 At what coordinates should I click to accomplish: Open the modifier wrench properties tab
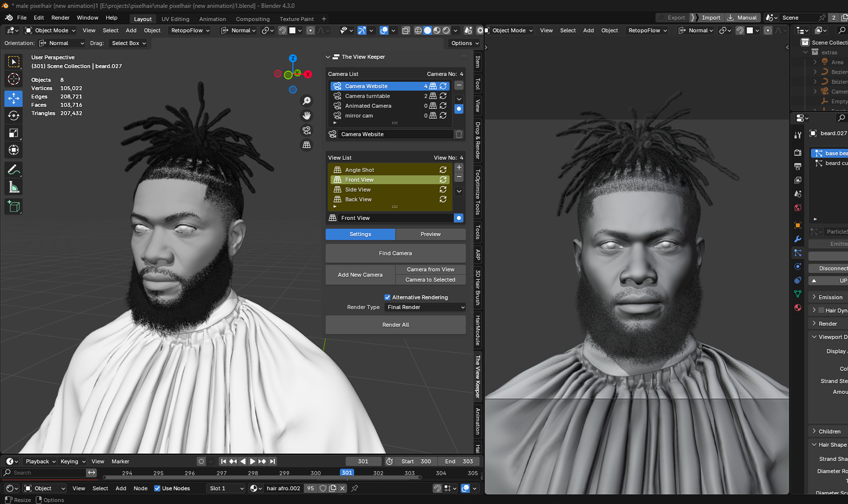click(x=798, y=239)
